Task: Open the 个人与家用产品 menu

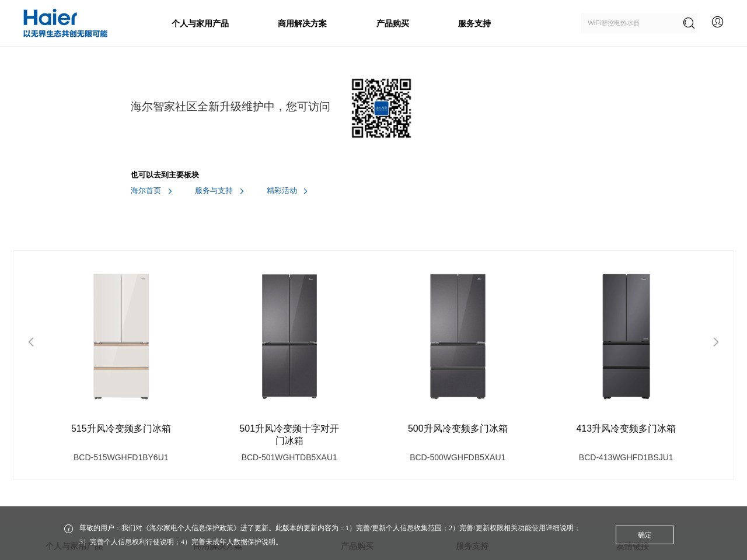Action: pyautogui.click(x=200, y=23)
